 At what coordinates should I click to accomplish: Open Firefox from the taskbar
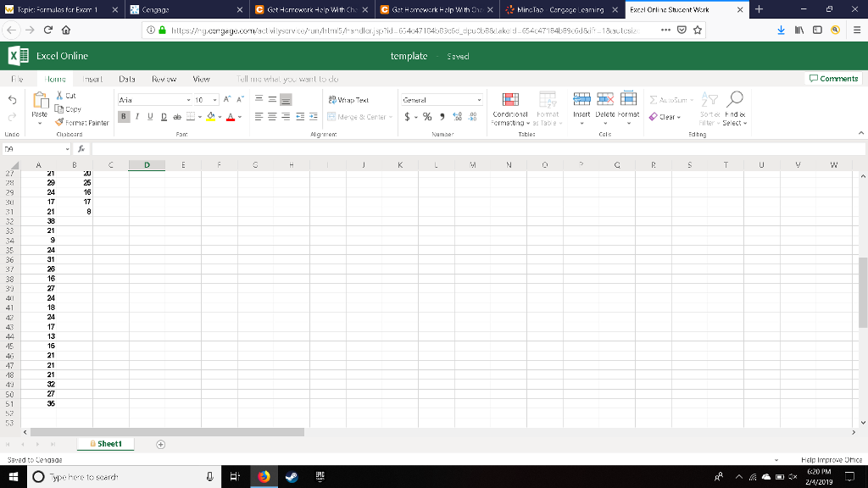pyautogui.click(x=264, y=476)
